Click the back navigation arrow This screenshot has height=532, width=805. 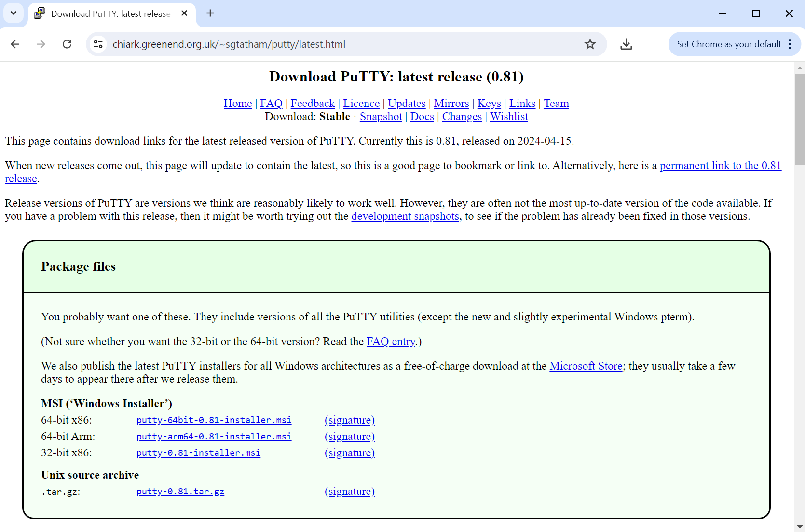pyautogui.click(x=15, y=44)
